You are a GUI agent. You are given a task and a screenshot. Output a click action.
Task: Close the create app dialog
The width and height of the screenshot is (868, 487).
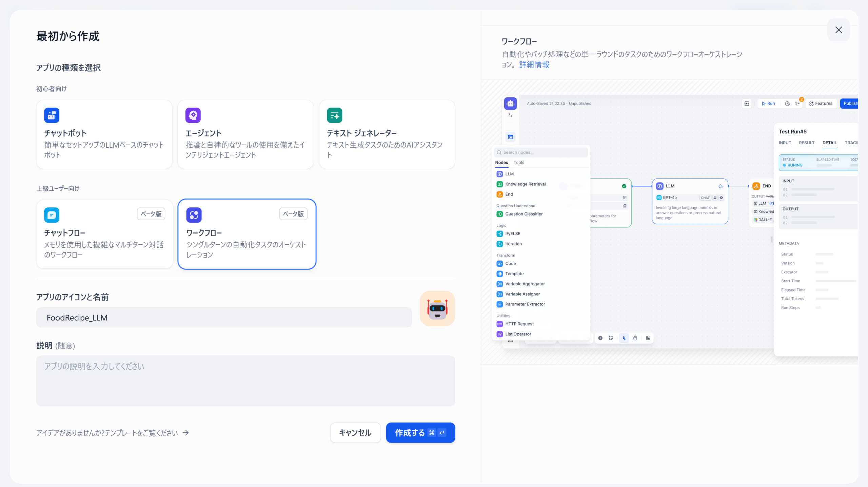pos(839,30)
